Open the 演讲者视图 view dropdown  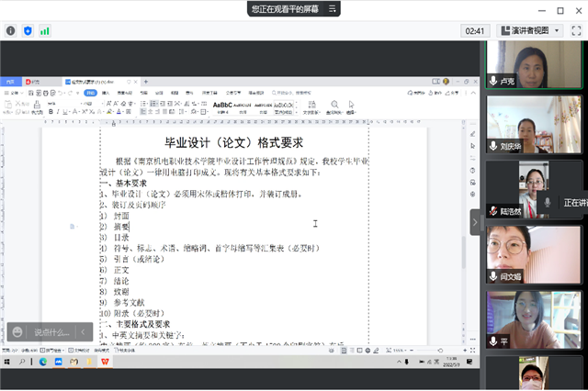pyautogui.click(x=529, y=30)
